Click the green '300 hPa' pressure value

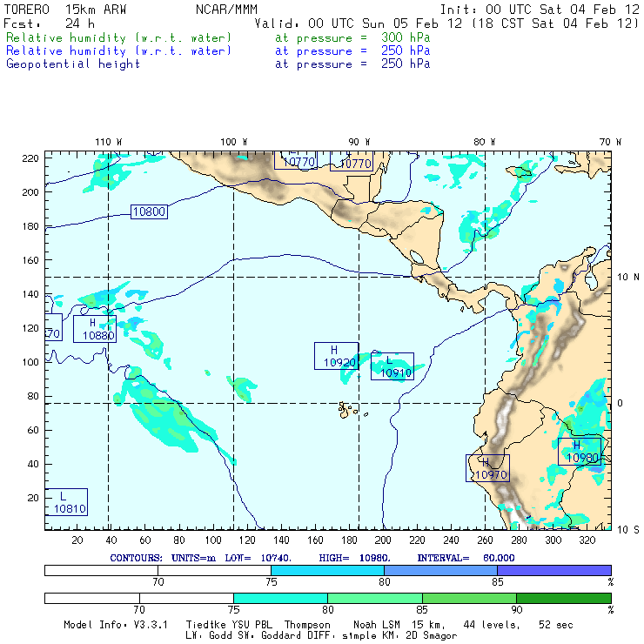[406, 37]
